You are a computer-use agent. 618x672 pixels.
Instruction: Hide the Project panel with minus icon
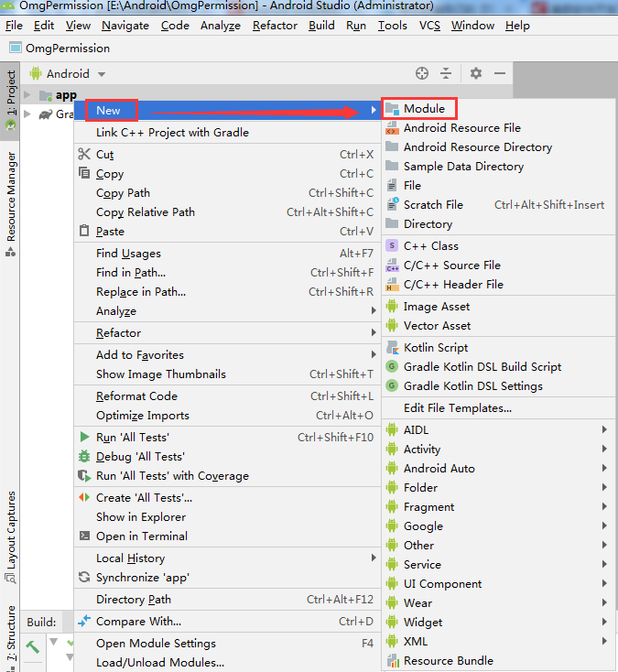(x=500, y=73)
